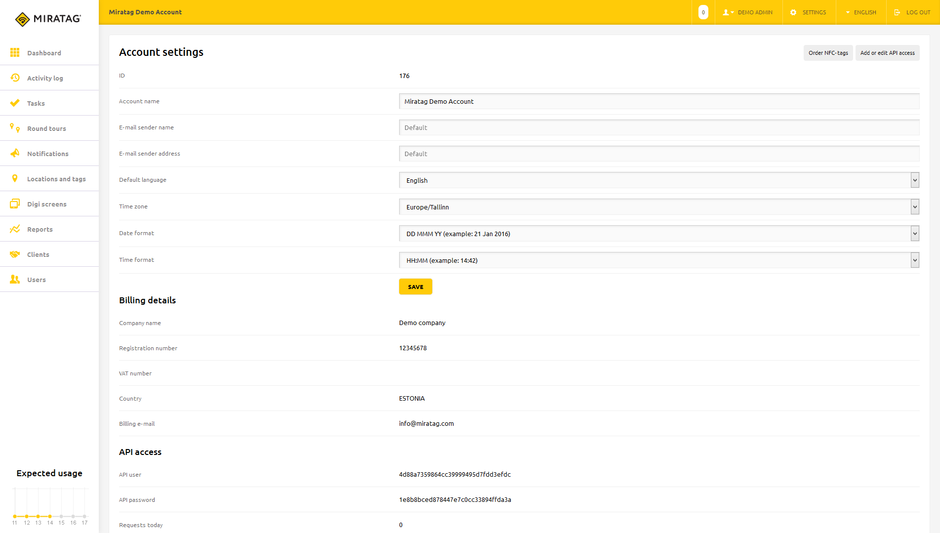Open the Clients handshake icon
This screenshot has height=533, width=940.
[x=15, y=254]
